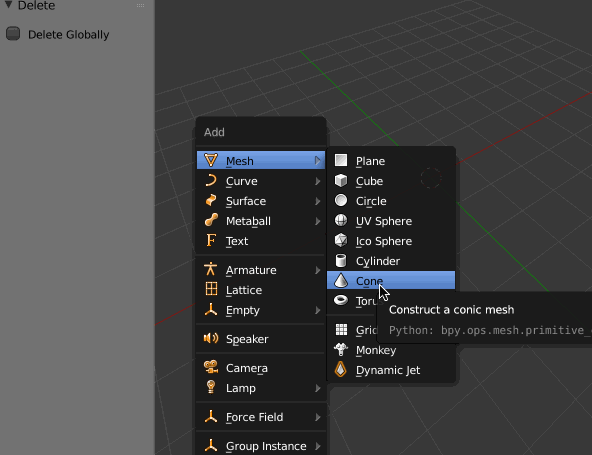
Task: Add a Cone mesh primitive
Action: point(391,281)
